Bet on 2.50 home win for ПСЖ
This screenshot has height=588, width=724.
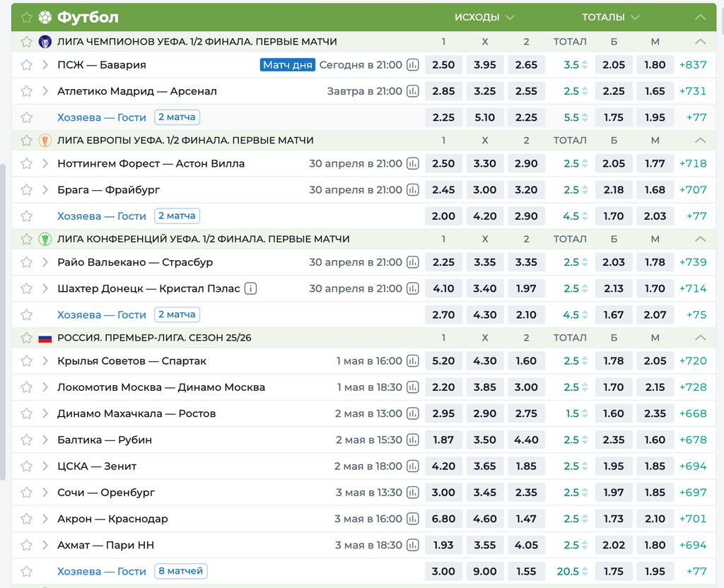coord(443,65)
